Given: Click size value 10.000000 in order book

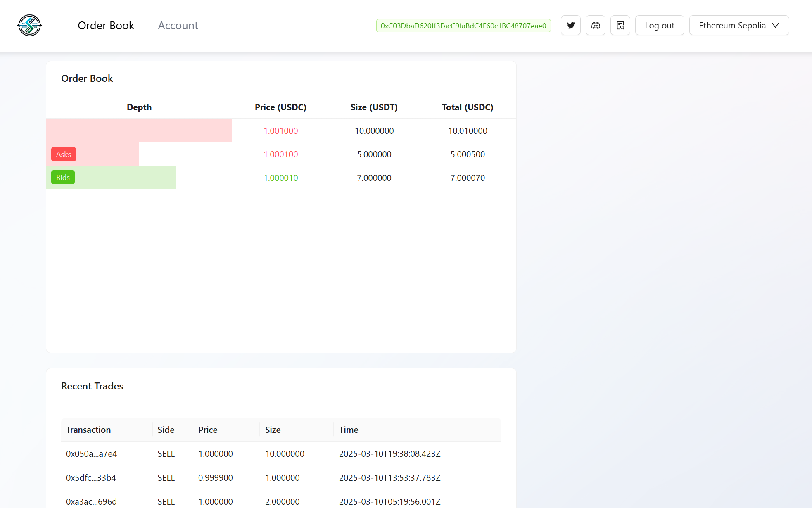Looking at the screenshot, I should point(374,131).
